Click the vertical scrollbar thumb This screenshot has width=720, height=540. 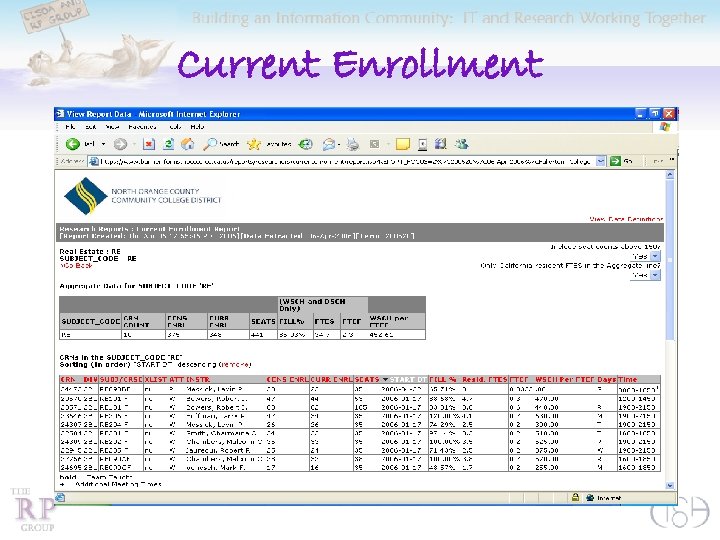tap(669, 260)
